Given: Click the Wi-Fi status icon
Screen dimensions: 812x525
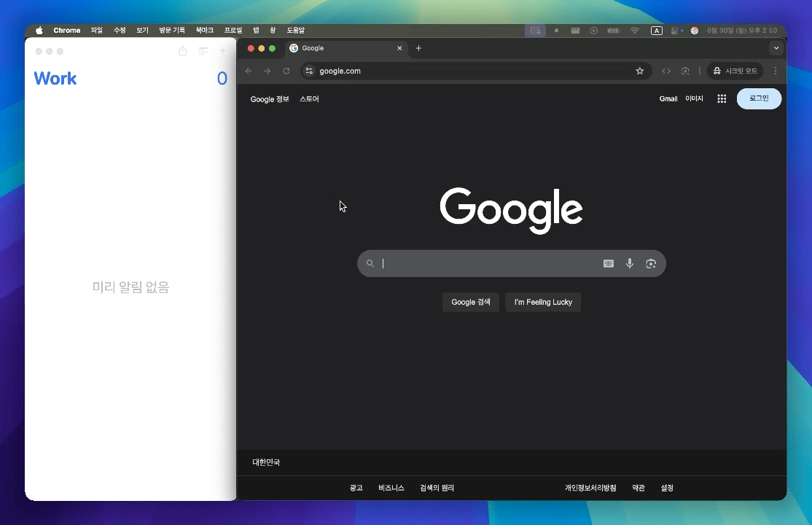Looking at the screenshot, I should tap(635, 31).
